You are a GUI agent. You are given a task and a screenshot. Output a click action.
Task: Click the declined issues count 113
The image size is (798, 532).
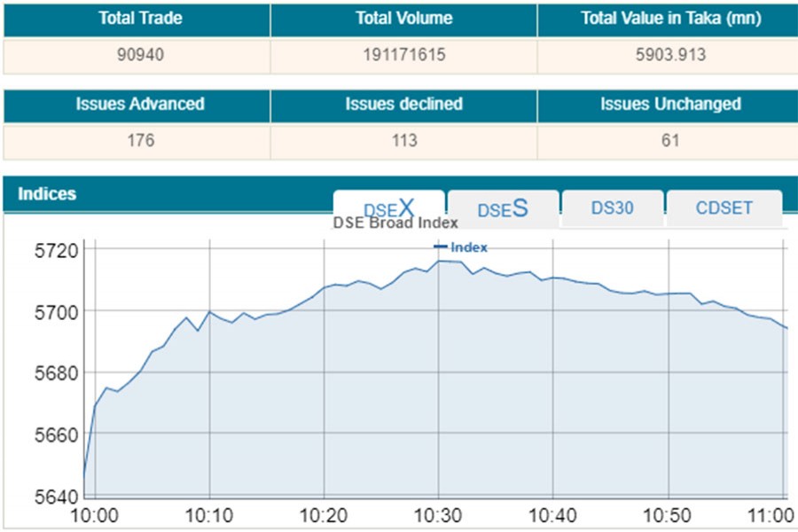click(403, 140)
